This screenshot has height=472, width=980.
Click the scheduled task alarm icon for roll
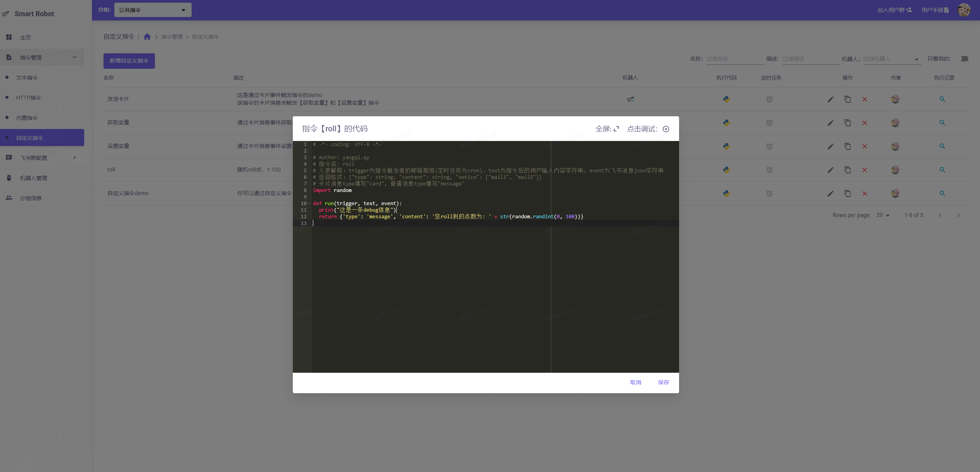click(x=769, y=170)
